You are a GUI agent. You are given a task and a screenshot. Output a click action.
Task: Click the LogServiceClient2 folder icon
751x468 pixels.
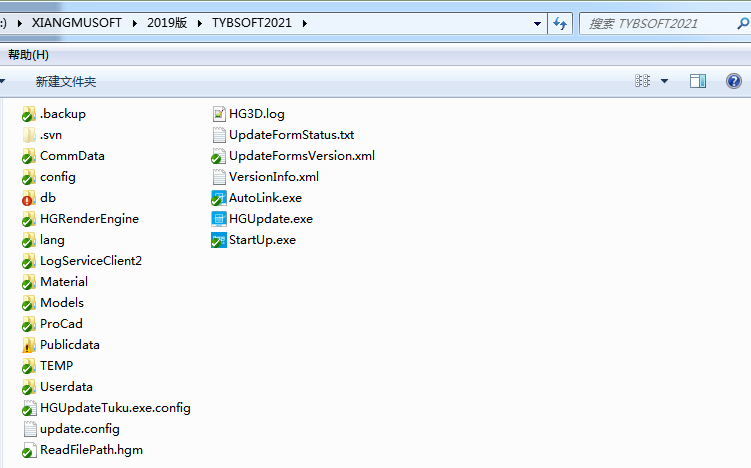[x=29, y=261]
